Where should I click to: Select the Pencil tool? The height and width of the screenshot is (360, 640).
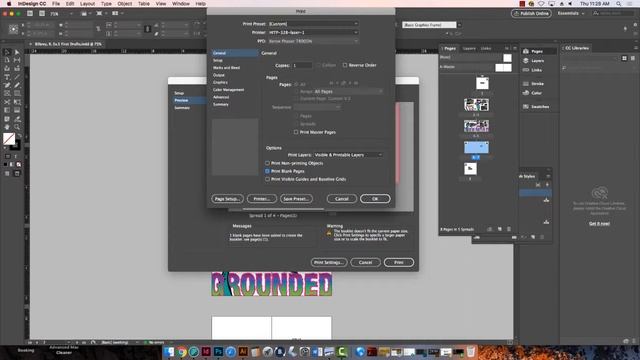tap(17, 85)
